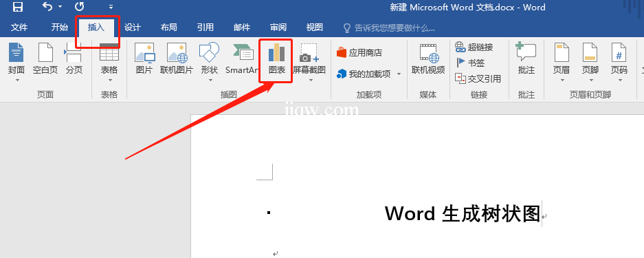This screenshot has width=644, height=258.
Task: Expand the 页脚 dropdown arrow
Action: coord(591,80)
